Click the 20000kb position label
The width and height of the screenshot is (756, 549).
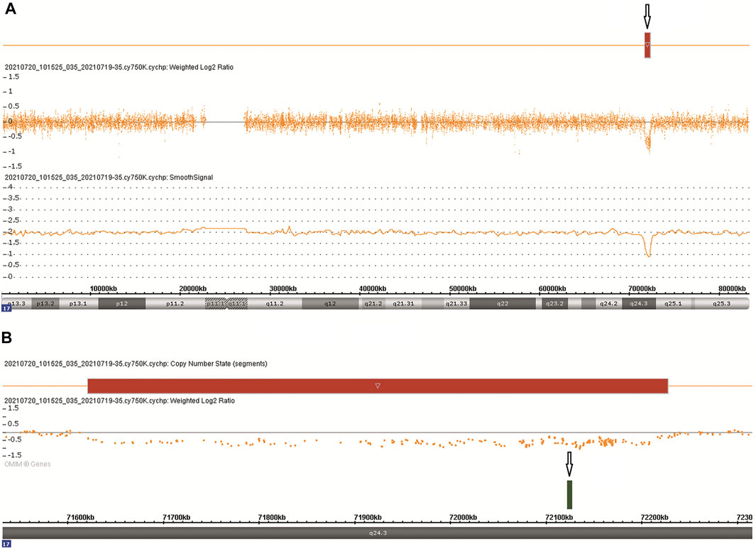coord(193,288)
